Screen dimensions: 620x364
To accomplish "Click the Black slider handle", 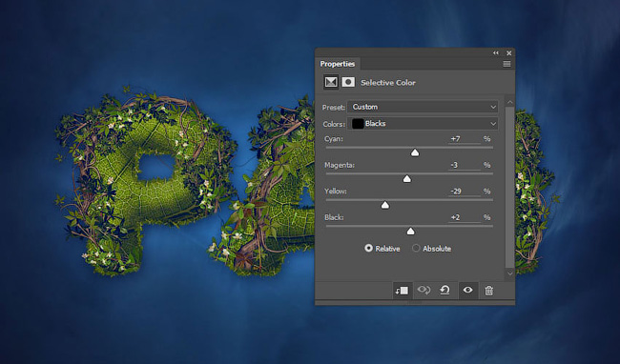I will pyautogui.click(x=411, y=232).
